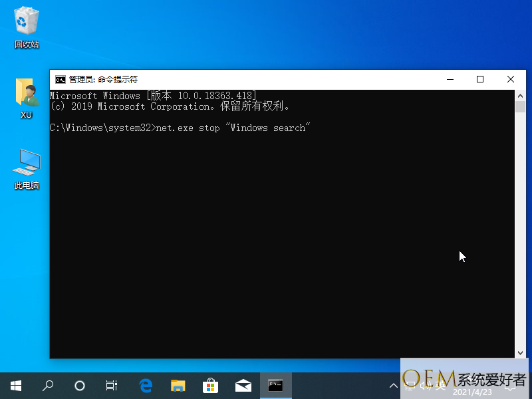Open the Mail app on taskbar

click(243, 385)
